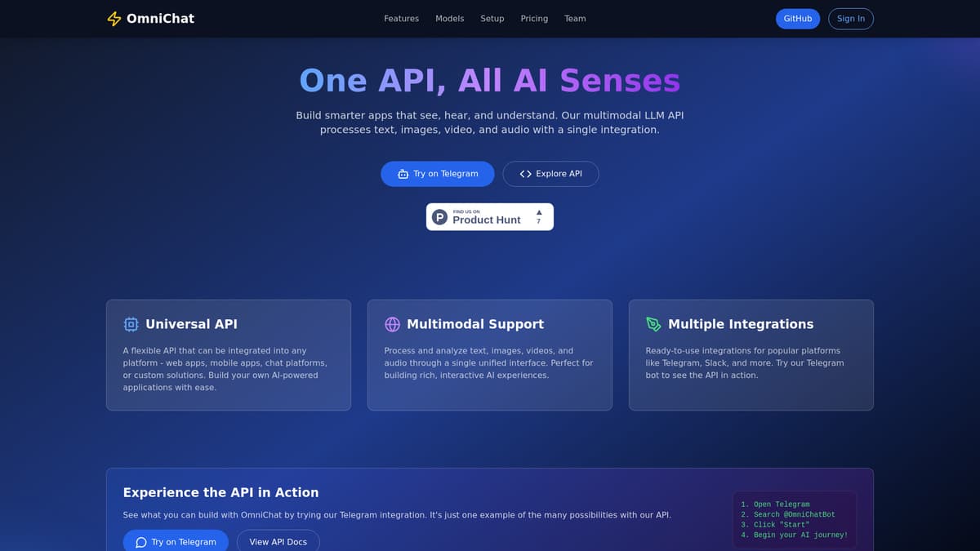
Task: Click the 'Search @OmniChatBot' step text
Action: 794,514
